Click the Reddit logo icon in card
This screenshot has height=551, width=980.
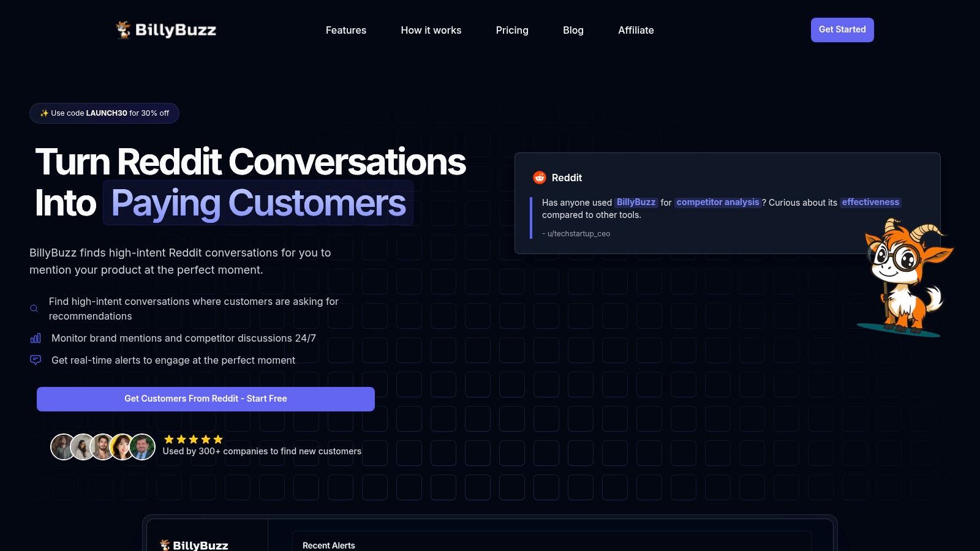pos(539,178)
